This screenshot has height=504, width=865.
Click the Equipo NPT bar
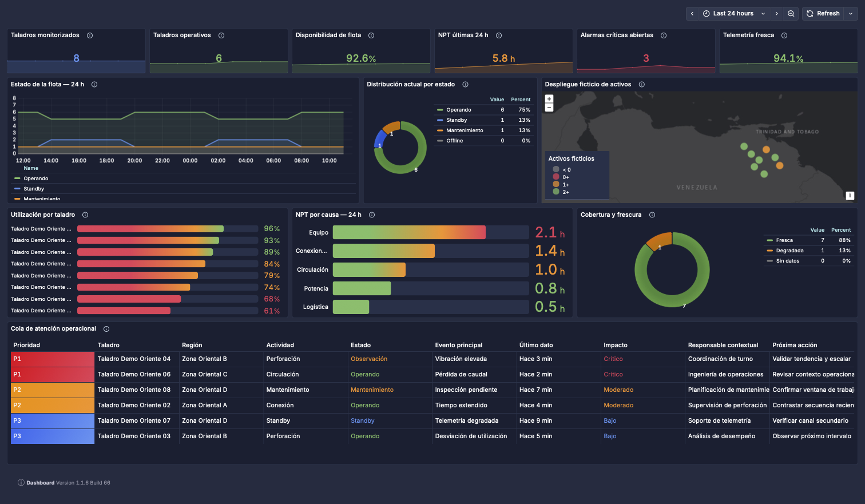409,232
